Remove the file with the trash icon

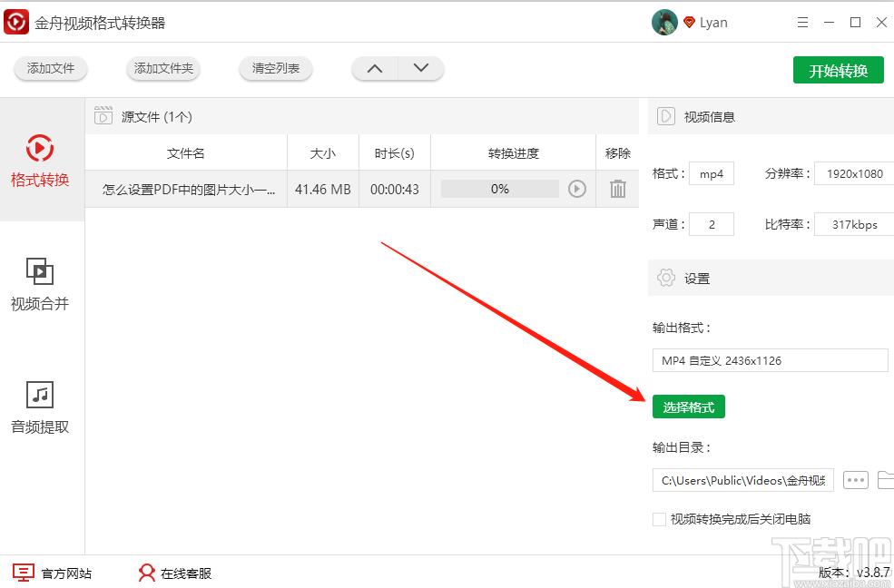tap(618, 189)
